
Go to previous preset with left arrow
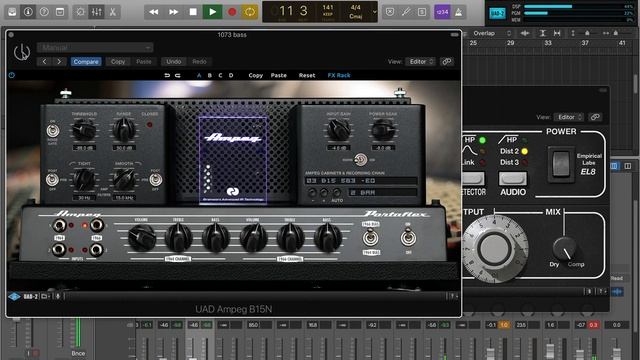pyautogui.click(x=44, y=62)
